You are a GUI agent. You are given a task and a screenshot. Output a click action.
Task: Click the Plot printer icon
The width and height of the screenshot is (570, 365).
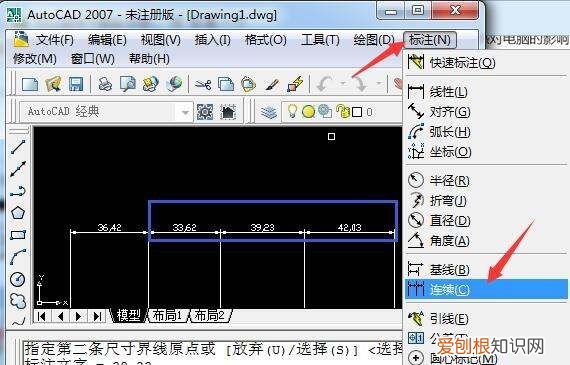(105, 84)
